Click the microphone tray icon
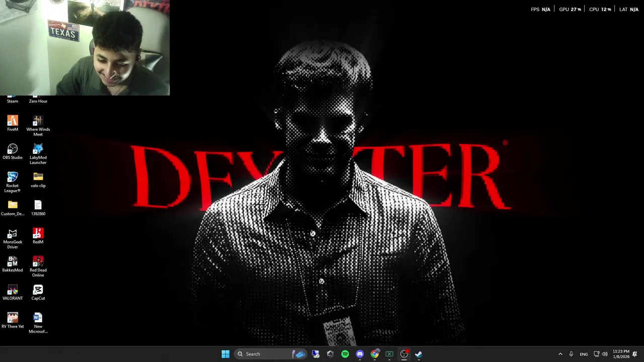This screenshot has height=362, width=644. [571, 354]
